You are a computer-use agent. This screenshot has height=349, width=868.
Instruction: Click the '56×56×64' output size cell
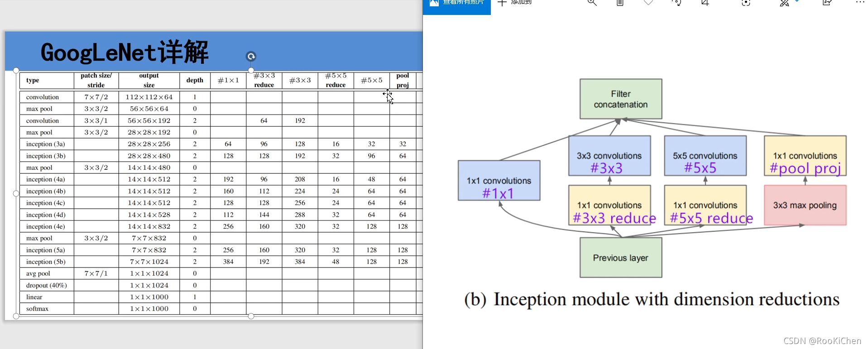tap(149, 109)
